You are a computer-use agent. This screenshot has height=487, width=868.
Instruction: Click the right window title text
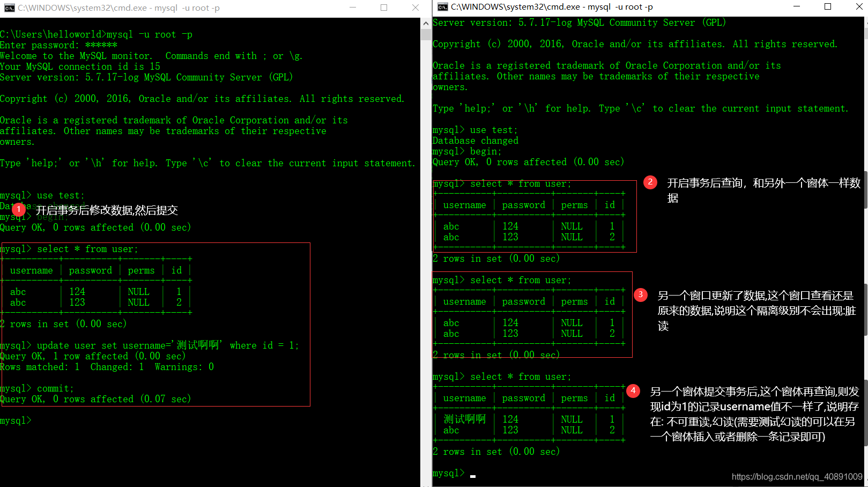tap(552, 7)
